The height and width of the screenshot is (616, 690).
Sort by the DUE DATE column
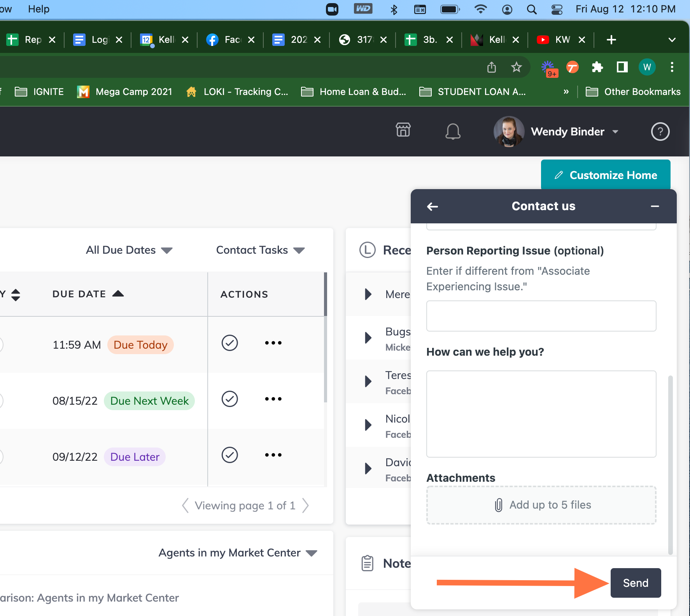coord(88,294)
